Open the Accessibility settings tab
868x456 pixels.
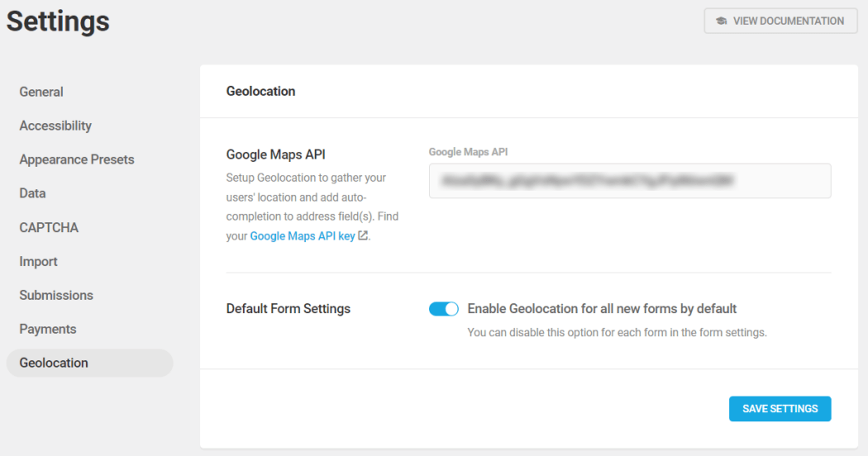(55, 126)
